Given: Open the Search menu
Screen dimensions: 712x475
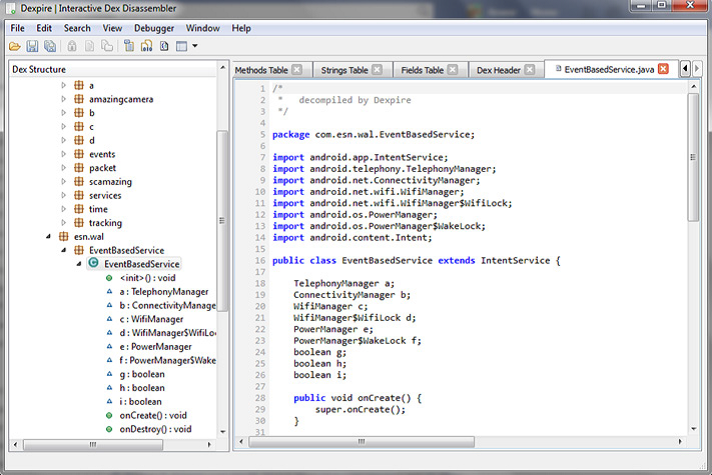Looking at the screenshot, I should (77, 28).
